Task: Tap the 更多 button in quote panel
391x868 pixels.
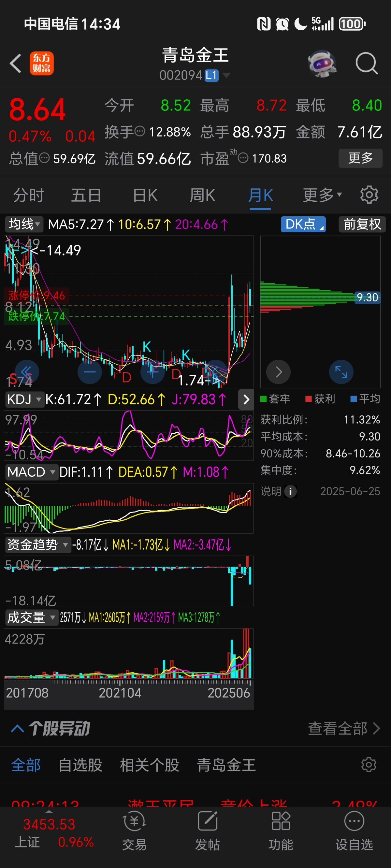Action: [360, 158]
